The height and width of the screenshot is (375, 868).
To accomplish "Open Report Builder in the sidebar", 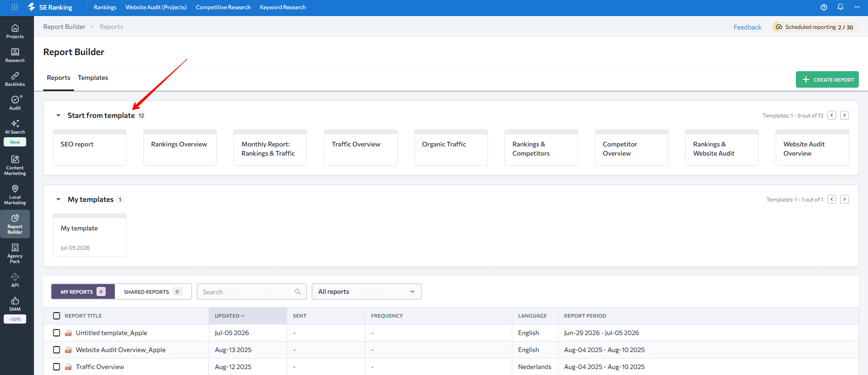I will (x=15, y=224).
